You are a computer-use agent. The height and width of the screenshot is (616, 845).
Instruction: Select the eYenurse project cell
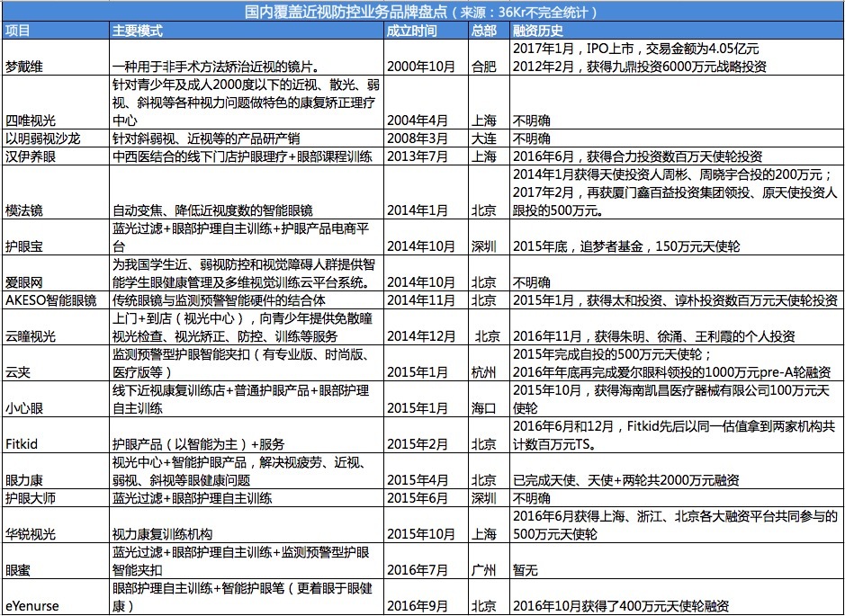tap(56, 596)
